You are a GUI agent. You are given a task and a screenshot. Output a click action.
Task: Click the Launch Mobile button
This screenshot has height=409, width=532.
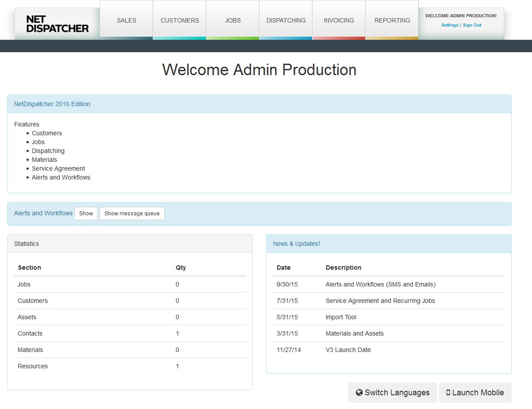coord(475,393)
